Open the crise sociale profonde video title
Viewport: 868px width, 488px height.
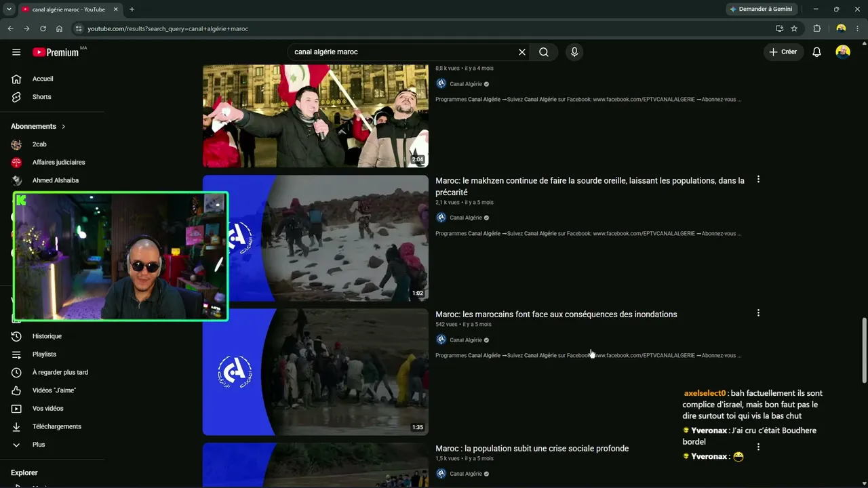tap(532, 449)
